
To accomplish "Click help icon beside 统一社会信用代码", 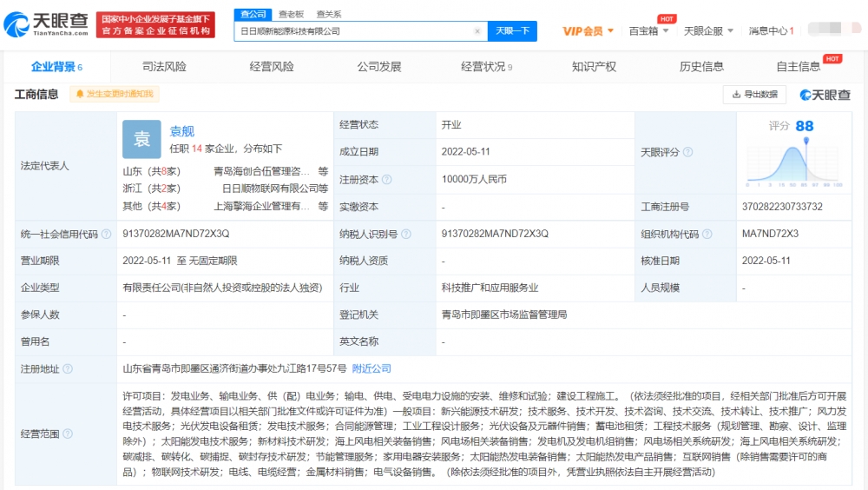I will tap(106, 234).
